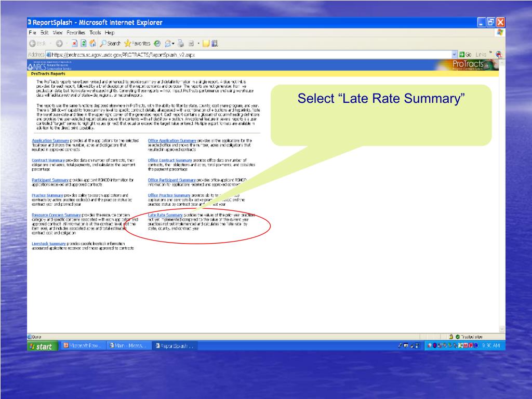Go to the Home page icon
This screenshot has height=399, width=532.
click(x=92, y=44)
